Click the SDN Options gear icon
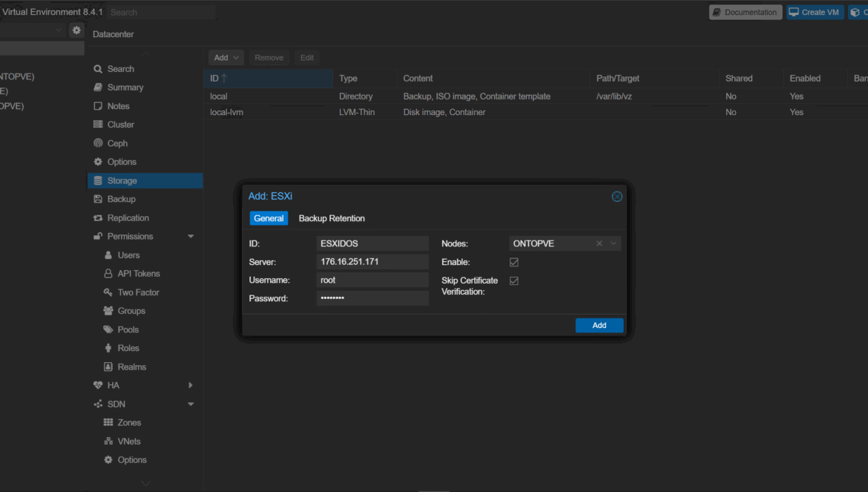The image size is (868, 492). (x=108, y=460)
